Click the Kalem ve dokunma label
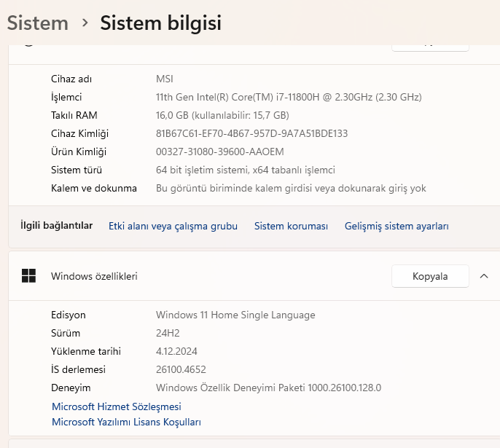 click(94, 188)
